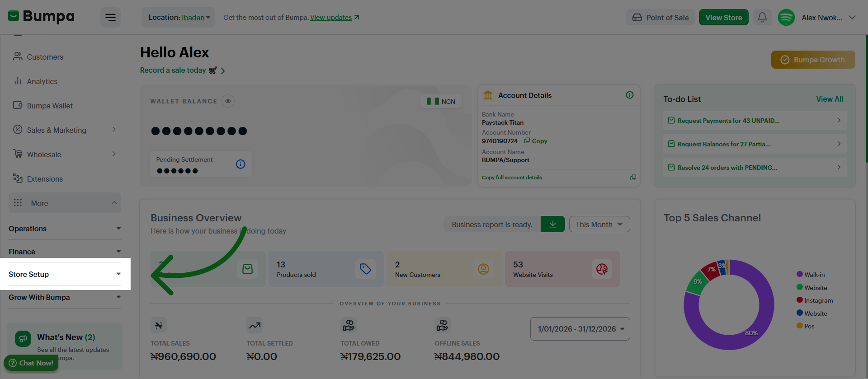Viewport: 868px width, 379px height.
Task: Open Request Payments for 43 UNPAID to-do item
Action: [x=755, y=121]
